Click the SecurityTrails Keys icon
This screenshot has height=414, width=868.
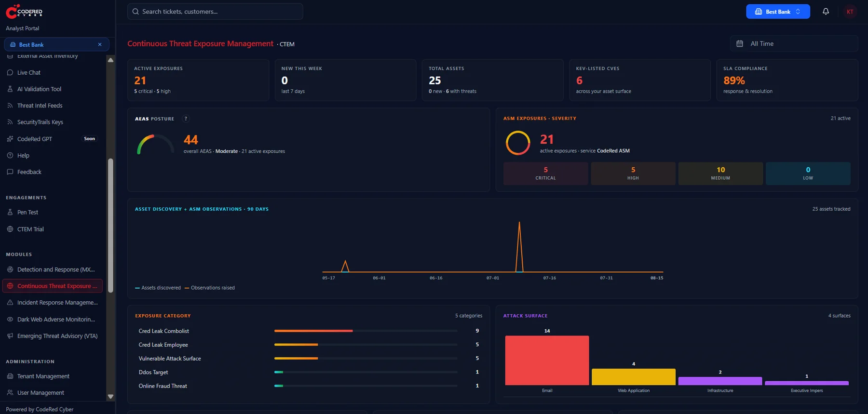[10, 122]
